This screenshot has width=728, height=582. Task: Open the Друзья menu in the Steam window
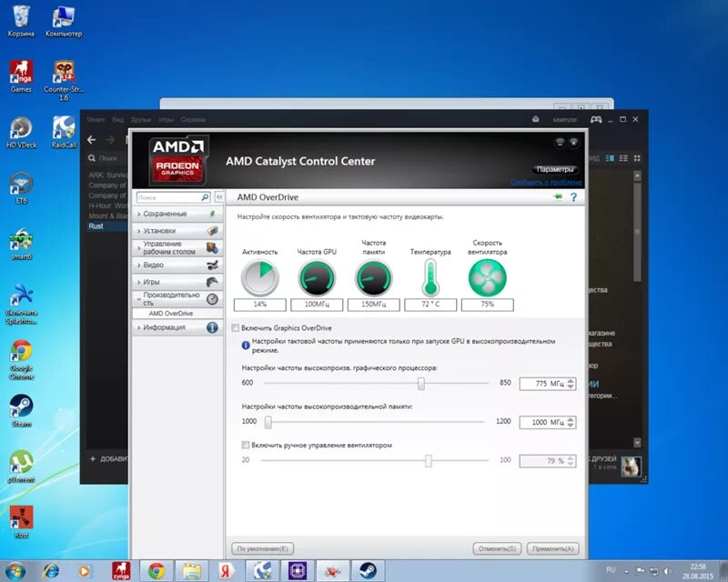(141, 120)
